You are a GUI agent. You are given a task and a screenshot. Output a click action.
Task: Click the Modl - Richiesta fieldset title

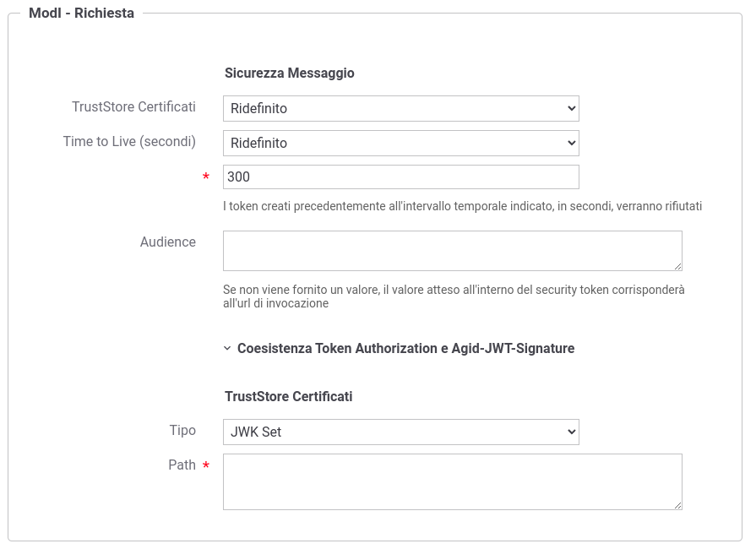[81, 13]
